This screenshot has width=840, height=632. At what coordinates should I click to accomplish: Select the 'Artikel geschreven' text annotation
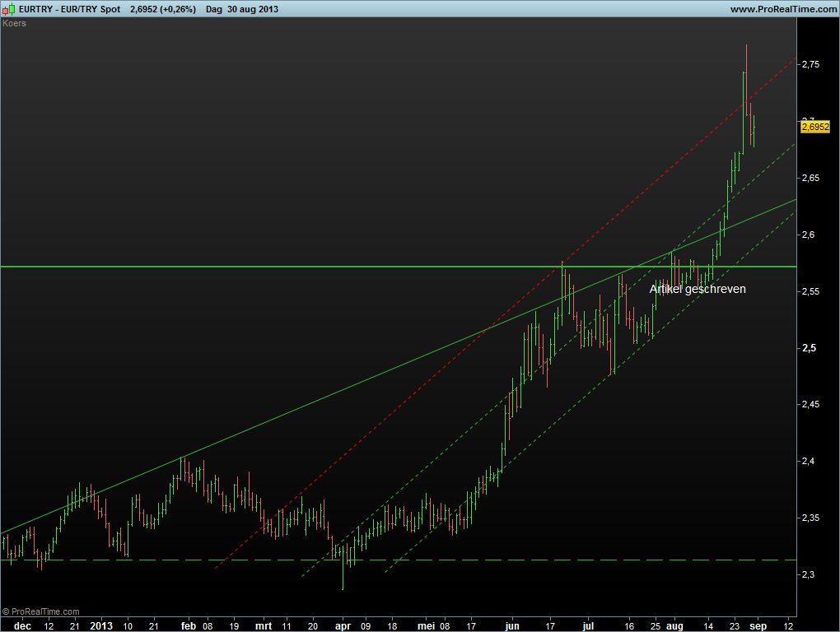click(x=698, y=289)
